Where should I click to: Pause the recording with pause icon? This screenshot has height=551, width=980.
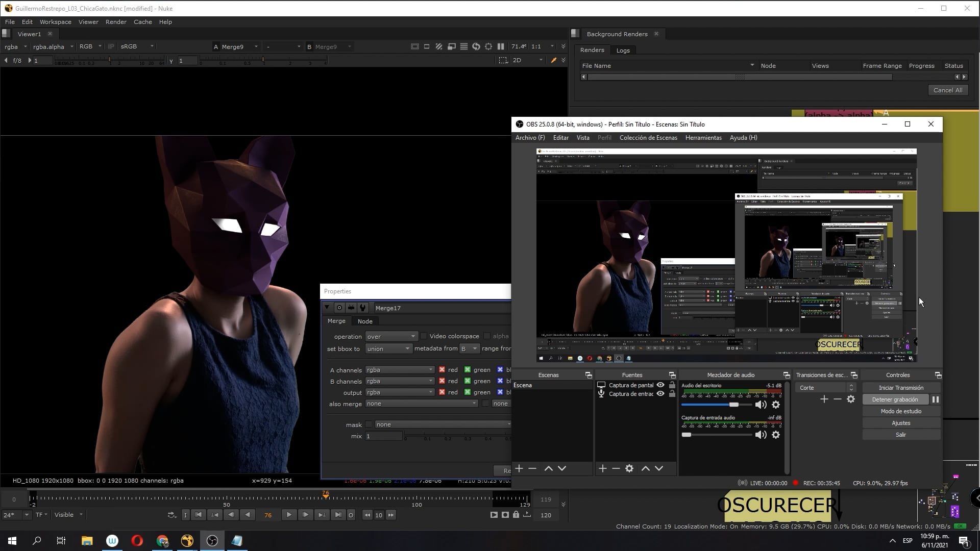point(936,399)
